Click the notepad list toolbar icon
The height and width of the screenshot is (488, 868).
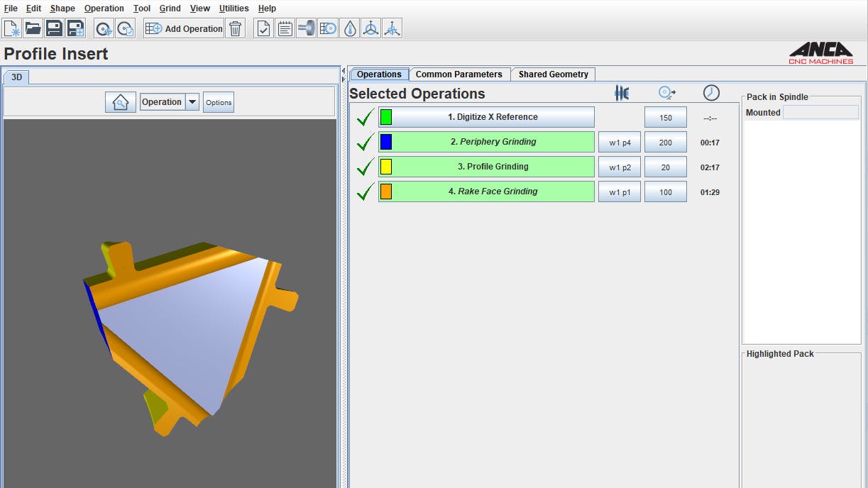coord(285,28)
